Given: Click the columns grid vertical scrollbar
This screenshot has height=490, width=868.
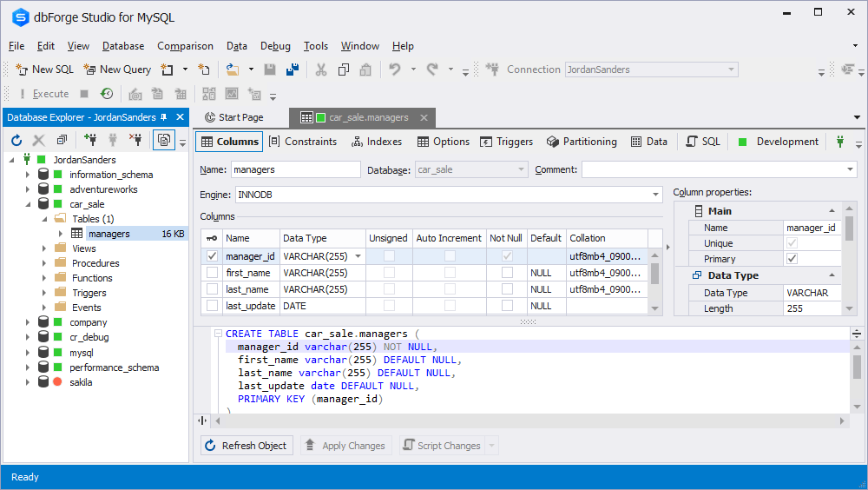Looking at the screenshot, I should pyautogui.click(x=654, y=281).
